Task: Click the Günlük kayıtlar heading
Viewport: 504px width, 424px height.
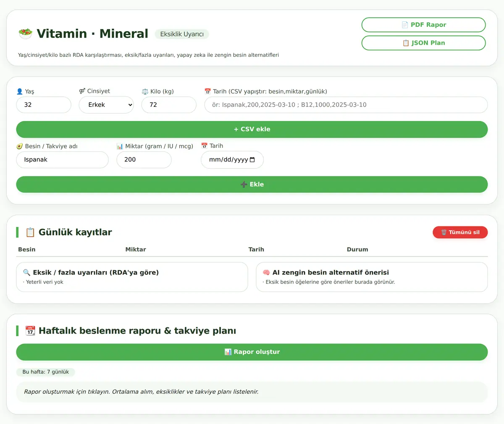Action: pos(75,232)
